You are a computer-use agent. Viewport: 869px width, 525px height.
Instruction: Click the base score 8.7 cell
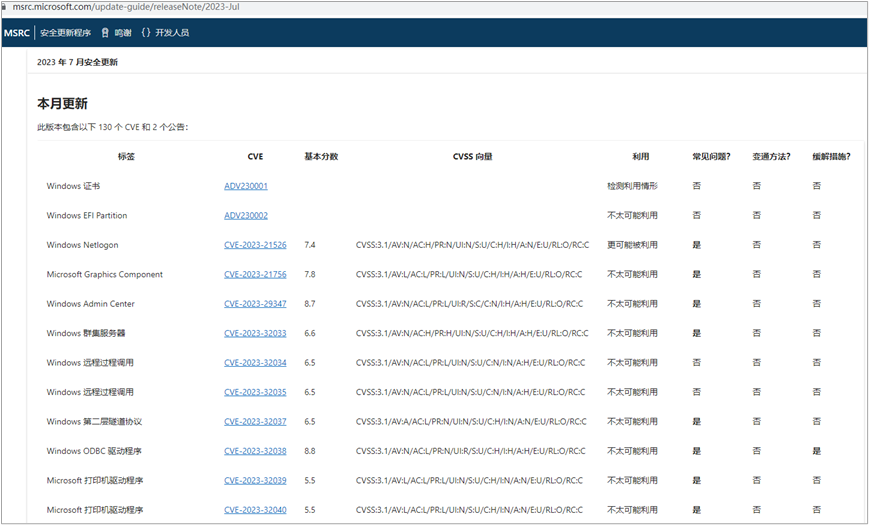(310, 304)
